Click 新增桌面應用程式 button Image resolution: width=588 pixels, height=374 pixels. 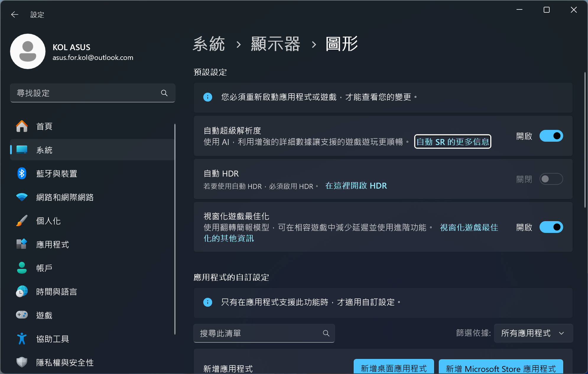[x=394, y=368]
